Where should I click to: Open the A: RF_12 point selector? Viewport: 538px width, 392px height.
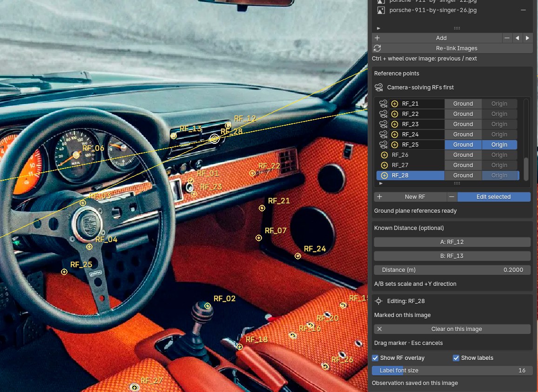[x=452, y=242]
